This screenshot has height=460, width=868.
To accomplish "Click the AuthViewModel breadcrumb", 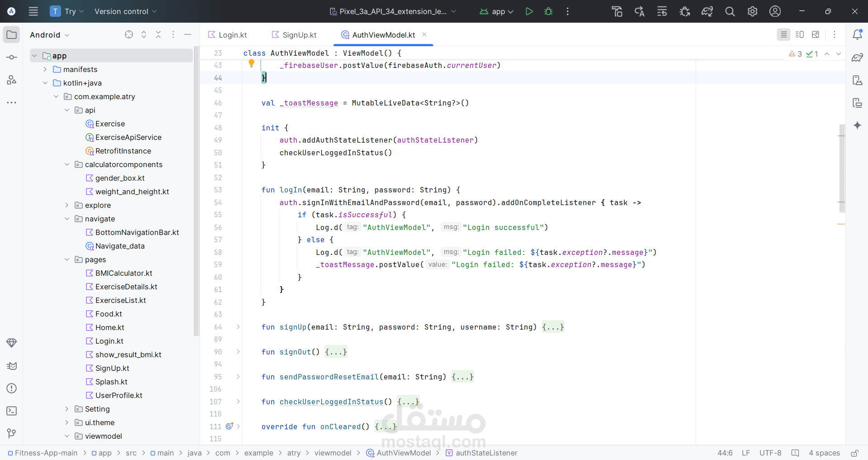I will click(398, 453).
